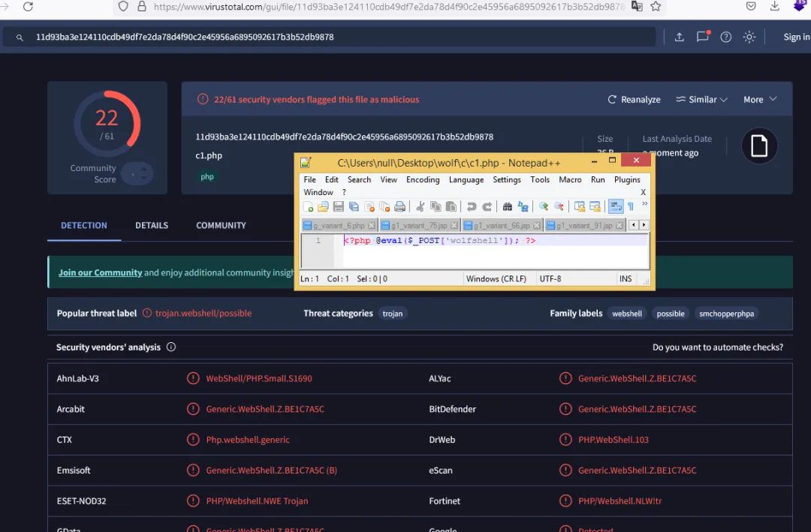Undo last edit in Notepad++ toolbar

click(471, 207)
